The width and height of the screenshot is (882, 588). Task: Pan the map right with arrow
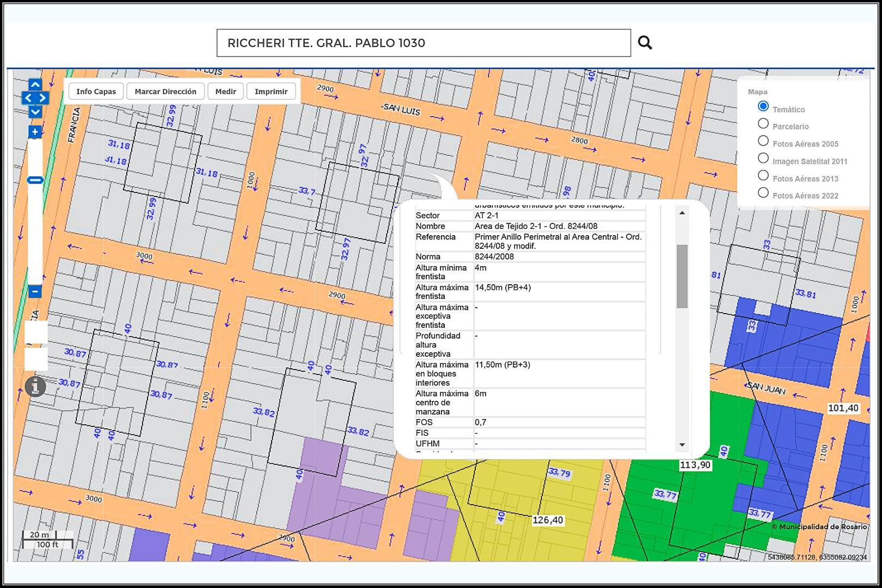pos(42,98)
